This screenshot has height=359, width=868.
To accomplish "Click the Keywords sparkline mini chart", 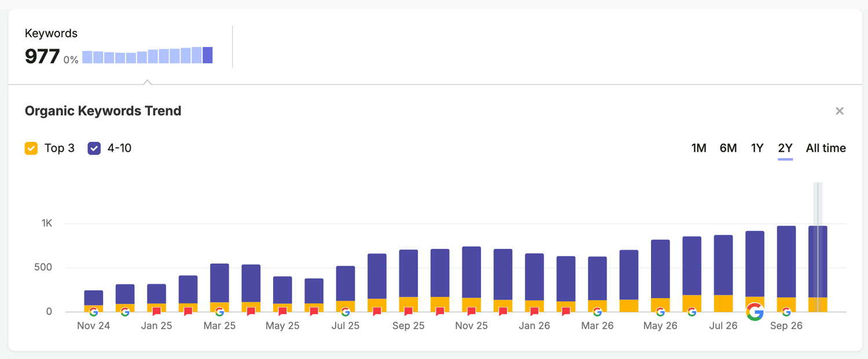I will click(x=148, y=55).
